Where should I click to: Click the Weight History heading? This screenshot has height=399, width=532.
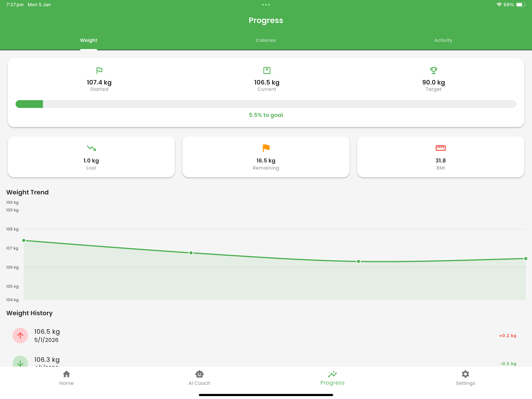point(29,313)
